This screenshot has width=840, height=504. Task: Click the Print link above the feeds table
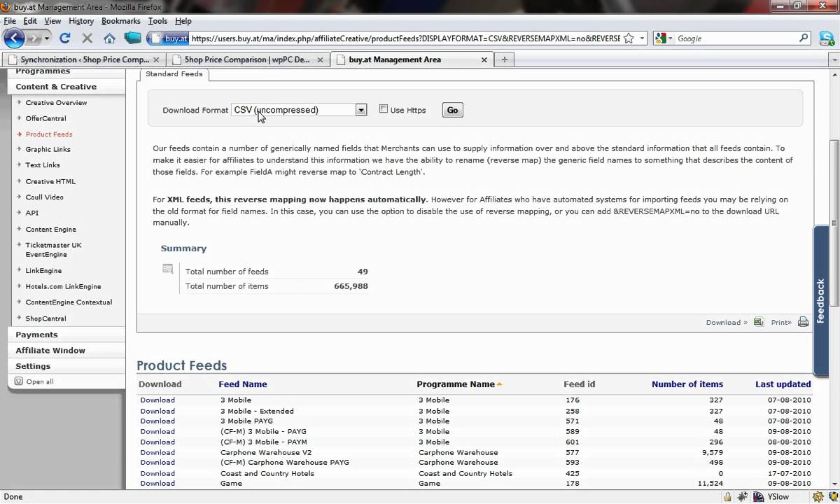[x=781, y=323]
